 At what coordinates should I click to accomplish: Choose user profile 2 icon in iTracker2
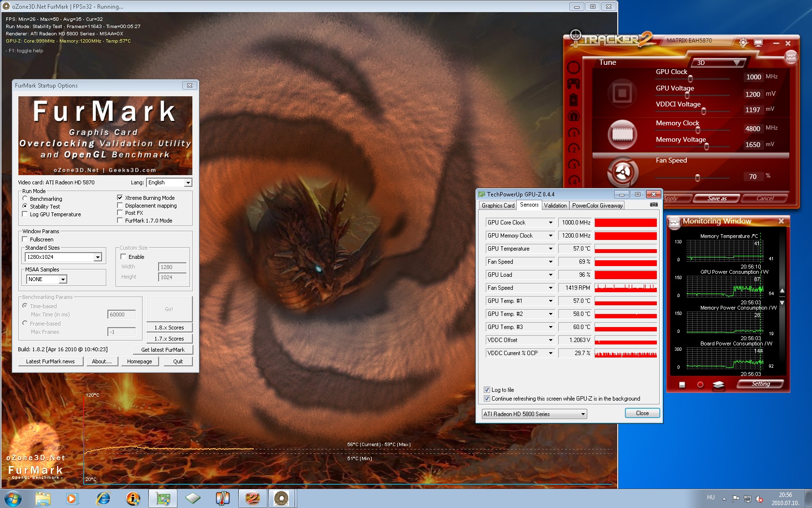tap(574, 149)
